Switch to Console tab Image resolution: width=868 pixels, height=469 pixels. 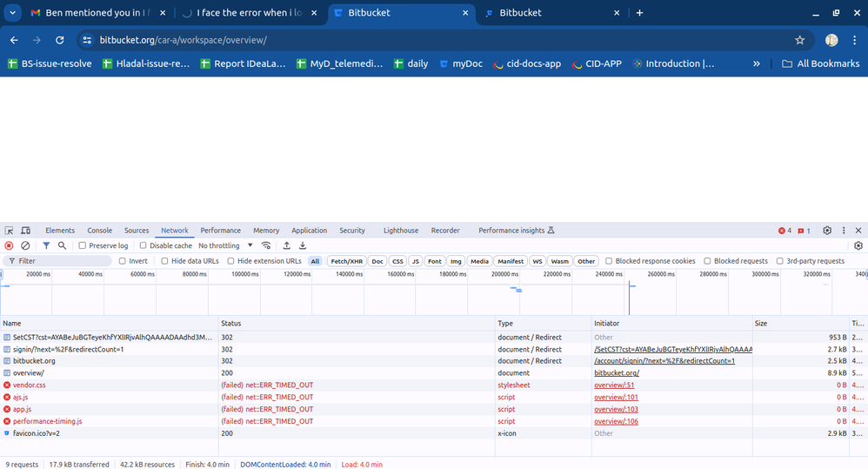point(100,231)
